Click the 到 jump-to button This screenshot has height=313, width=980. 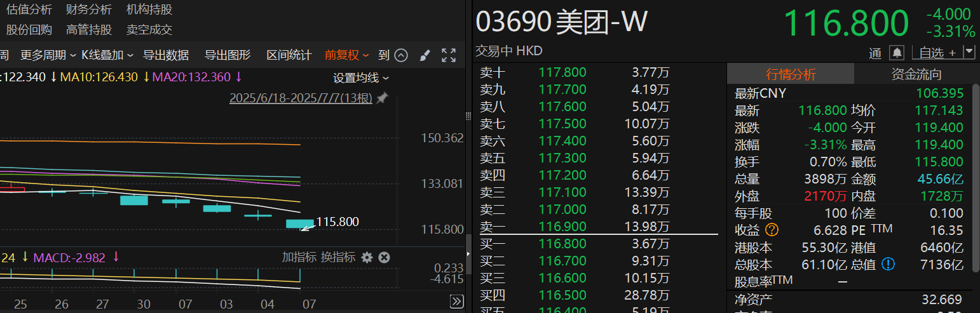[383, 55]
